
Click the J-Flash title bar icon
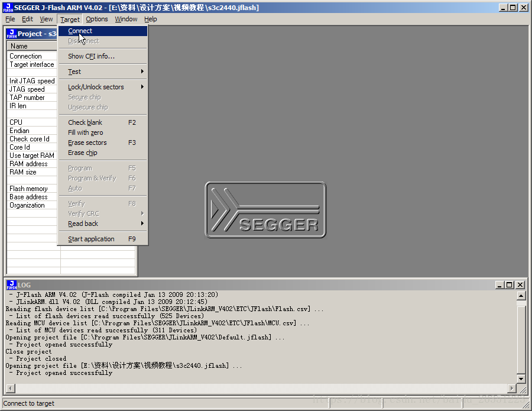click(8, 8)
